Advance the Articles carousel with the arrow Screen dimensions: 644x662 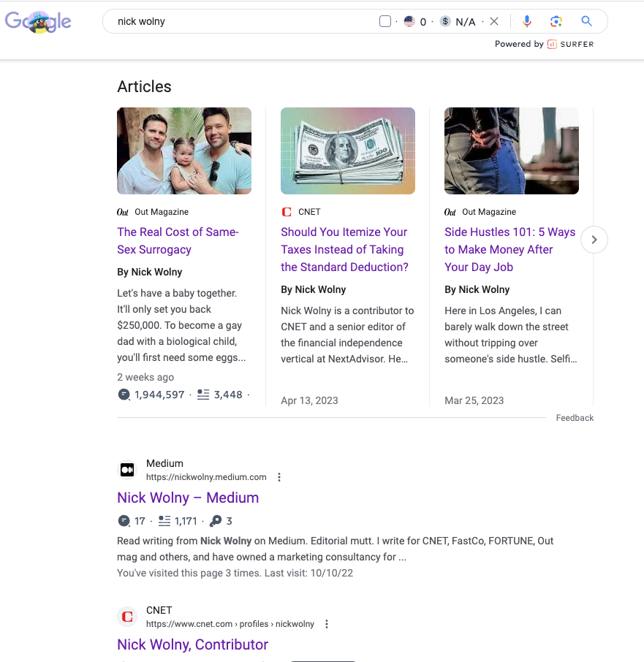[x=594, y=240]
